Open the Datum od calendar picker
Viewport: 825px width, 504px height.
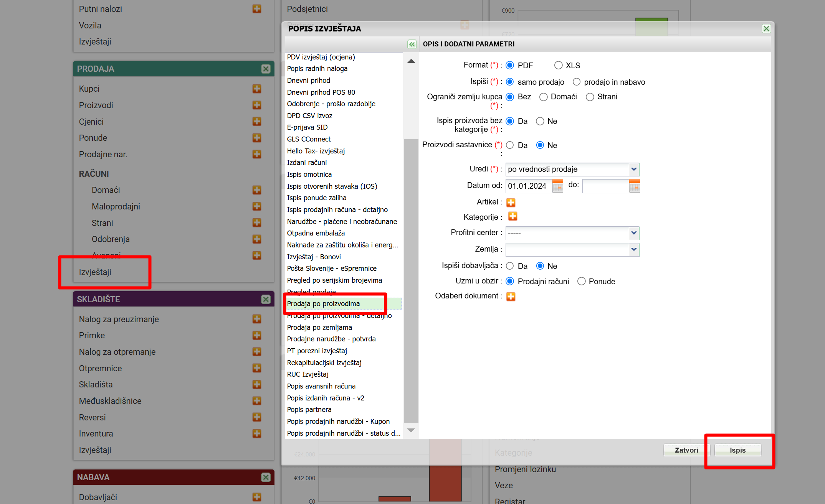tap(557, 186)
